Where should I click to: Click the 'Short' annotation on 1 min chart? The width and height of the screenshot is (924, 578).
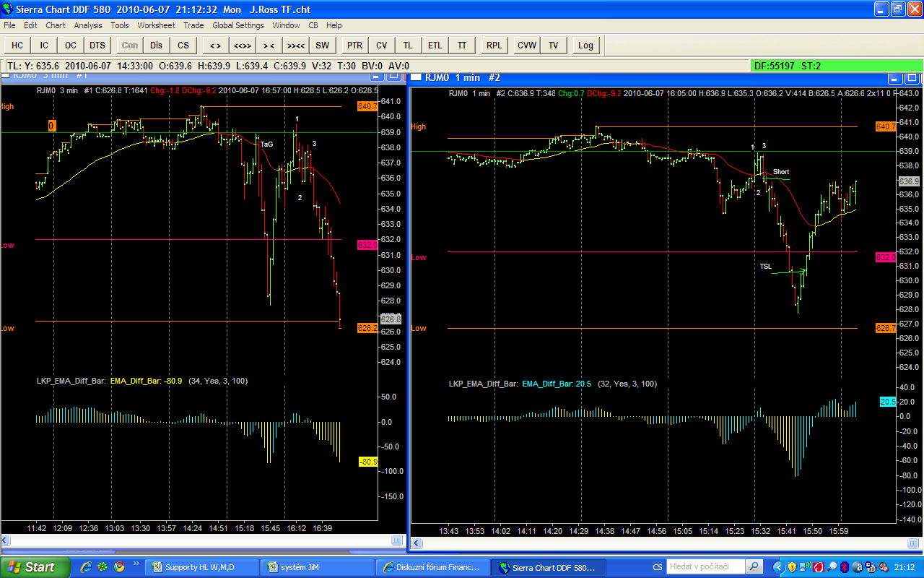point(781,172)
